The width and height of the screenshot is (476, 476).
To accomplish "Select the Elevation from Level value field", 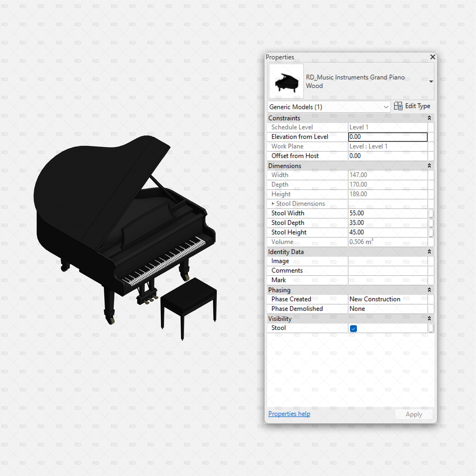I will (x=388, y=137).
